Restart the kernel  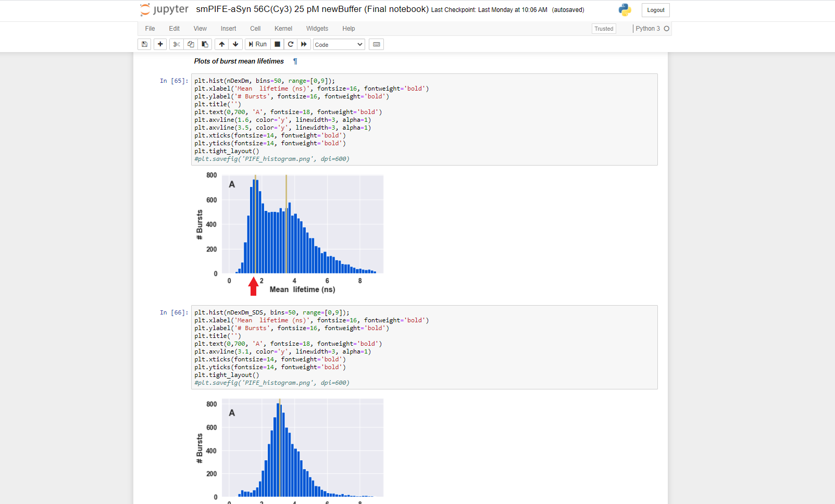click(291, 44)
